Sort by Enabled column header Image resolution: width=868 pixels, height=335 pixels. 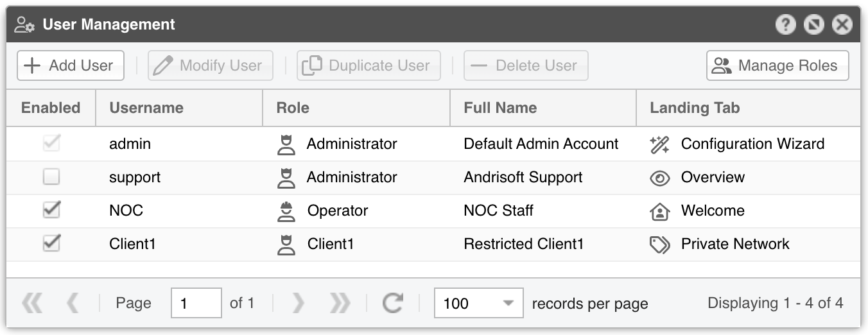click(51, 108)
